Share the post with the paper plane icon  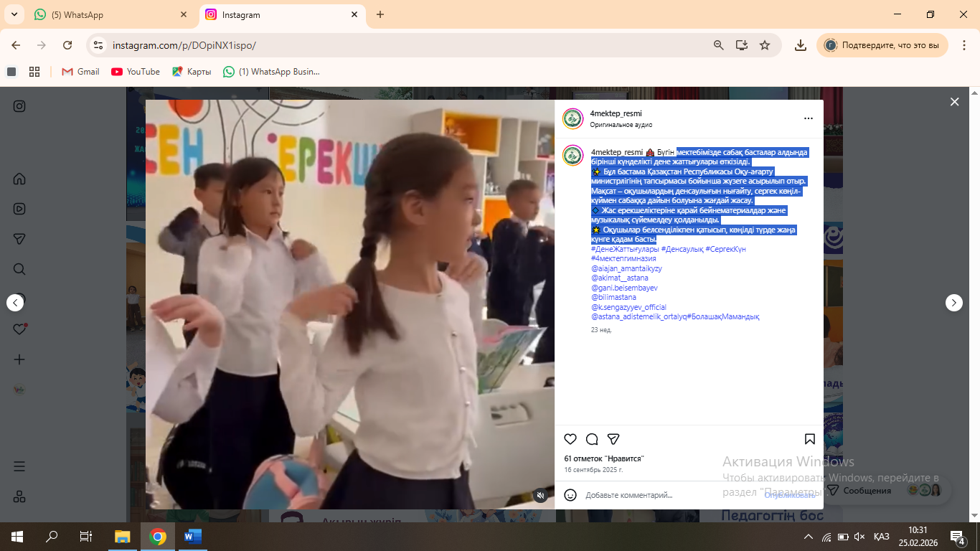613,439
